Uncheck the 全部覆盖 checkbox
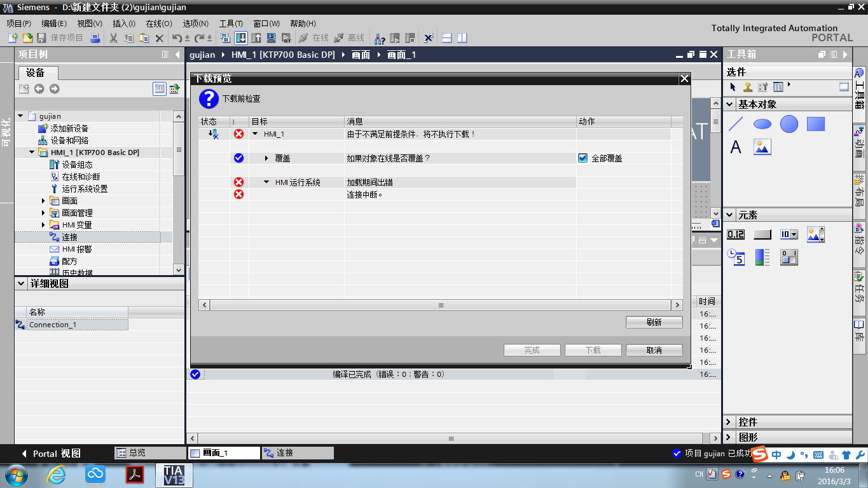Viewport: 868px width, 488px height. tap(582, 158)
